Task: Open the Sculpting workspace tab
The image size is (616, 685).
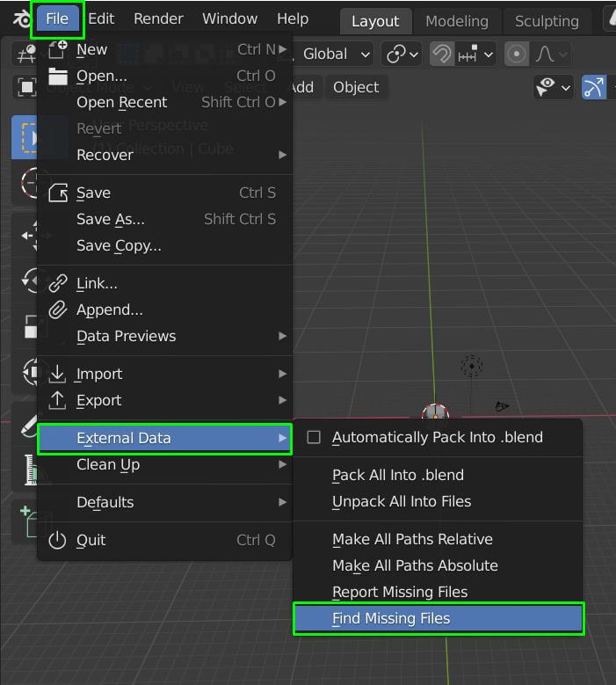Action: 546,21
